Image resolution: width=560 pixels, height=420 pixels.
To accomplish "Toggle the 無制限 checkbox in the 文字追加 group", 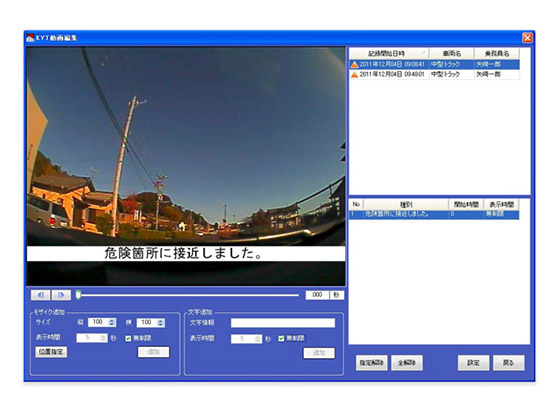I will click(281, 338).
